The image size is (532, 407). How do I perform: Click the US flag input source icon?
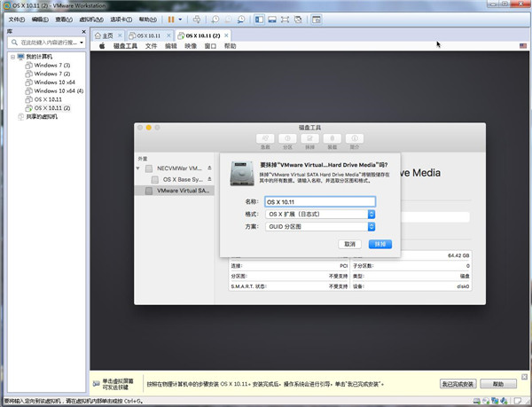coord(523,46)
